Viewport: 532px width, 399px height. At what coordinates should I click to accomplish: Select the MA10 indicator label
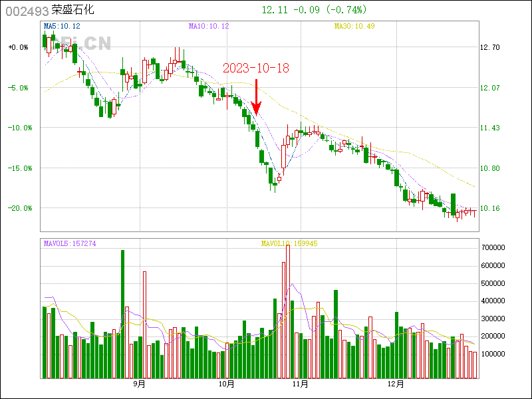[209, 26]
